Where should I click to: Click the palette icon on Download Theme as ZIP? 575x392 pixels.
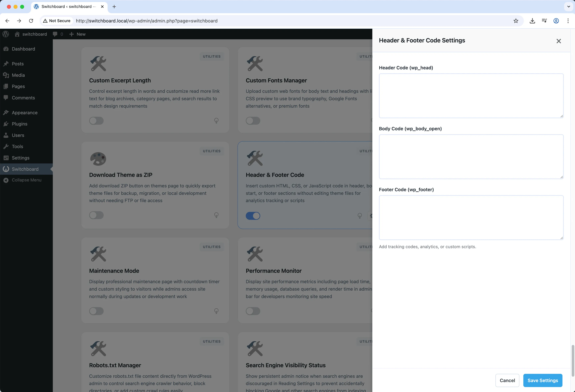point(98,159)
